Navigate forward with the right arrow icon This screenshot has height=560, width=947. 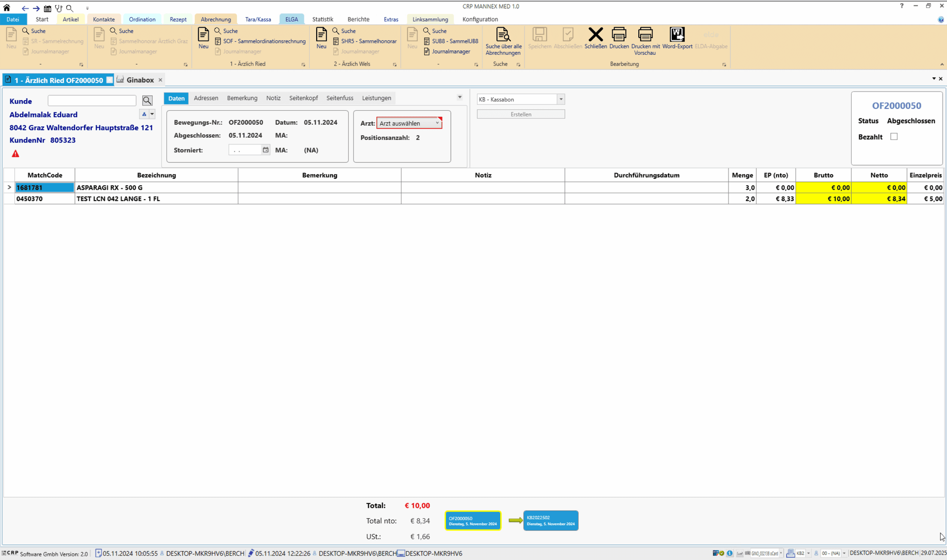pos(36,8)
